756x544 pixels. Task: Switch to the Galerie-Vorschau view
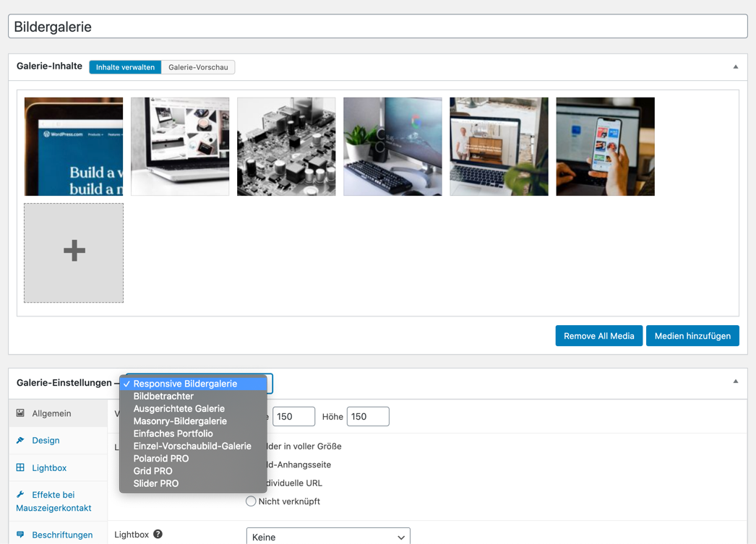(198, 67)
